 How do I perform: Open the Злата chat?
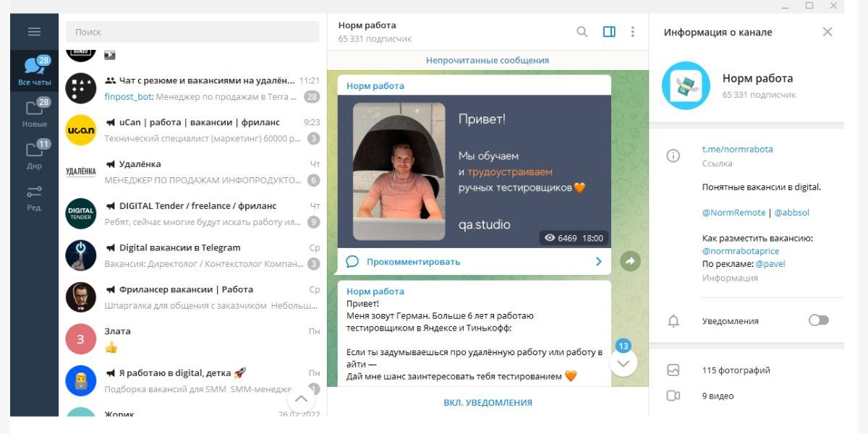point(192,339)
